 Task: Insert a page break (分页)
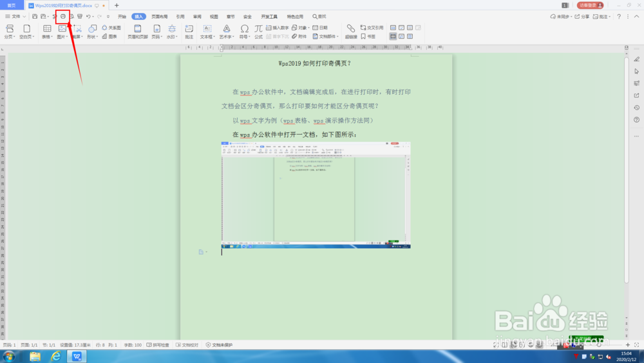click(x=10, y=32)
